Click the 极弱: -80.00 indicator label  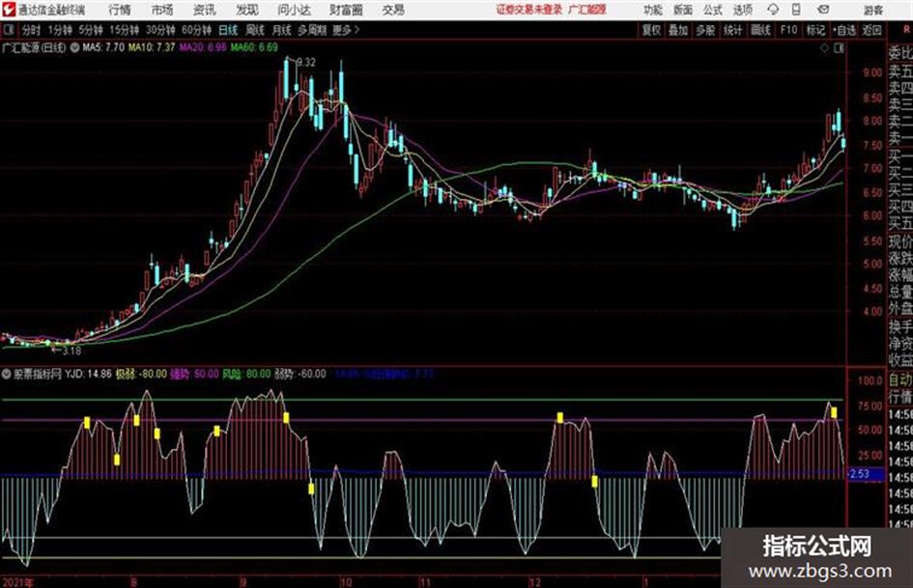tap(141, 374)
